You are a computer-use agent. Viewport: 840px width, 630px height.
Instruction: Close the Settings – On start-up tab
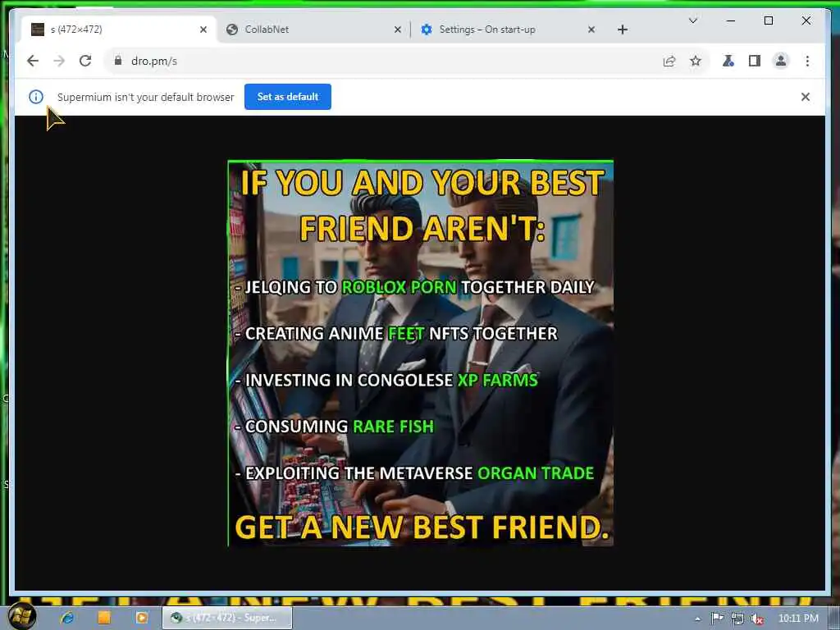click(x=591, y=30)
